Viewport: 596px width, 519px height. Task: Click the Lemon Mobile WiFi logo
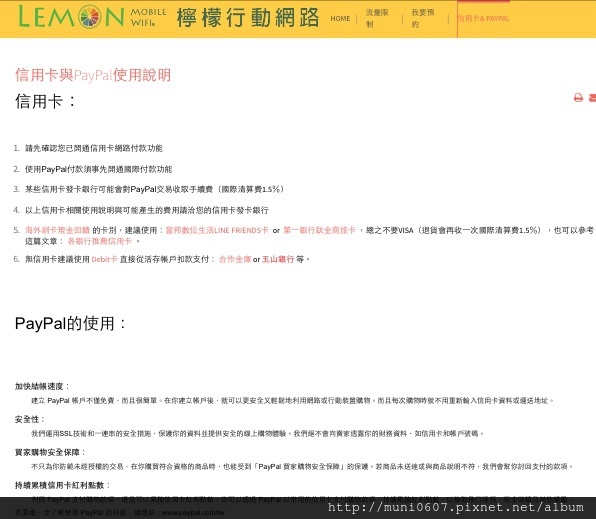(x=92, y=17)
